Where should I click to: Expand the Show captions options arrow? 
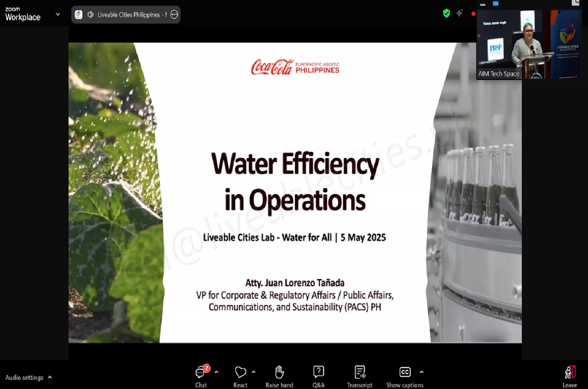point(422,372)
